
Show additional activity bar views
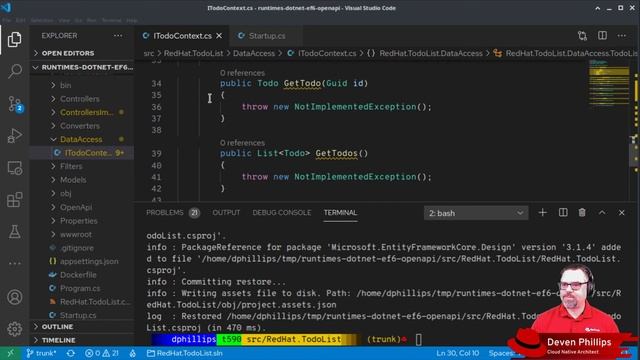[15, 264]
